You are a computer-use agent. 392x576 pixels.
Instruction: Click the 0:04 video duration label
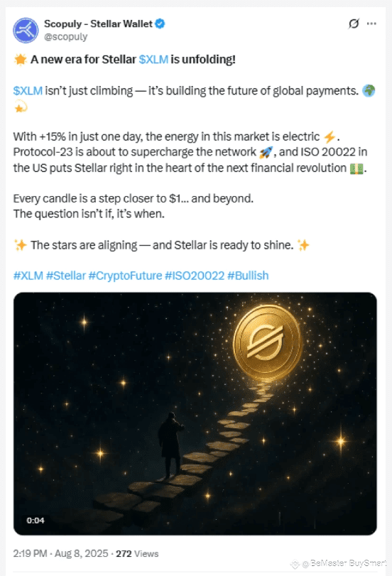[36, 521]
